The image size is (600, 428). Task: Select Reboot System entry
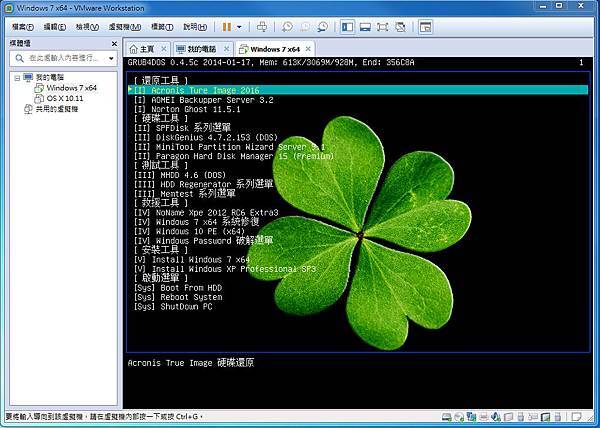point(178,297)
